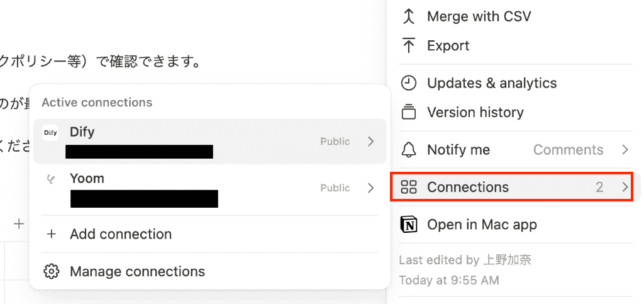The image size is (644, 304).
Task: Click the Connections grid icon
Action: pyautogui.click(x=408, y=188)
